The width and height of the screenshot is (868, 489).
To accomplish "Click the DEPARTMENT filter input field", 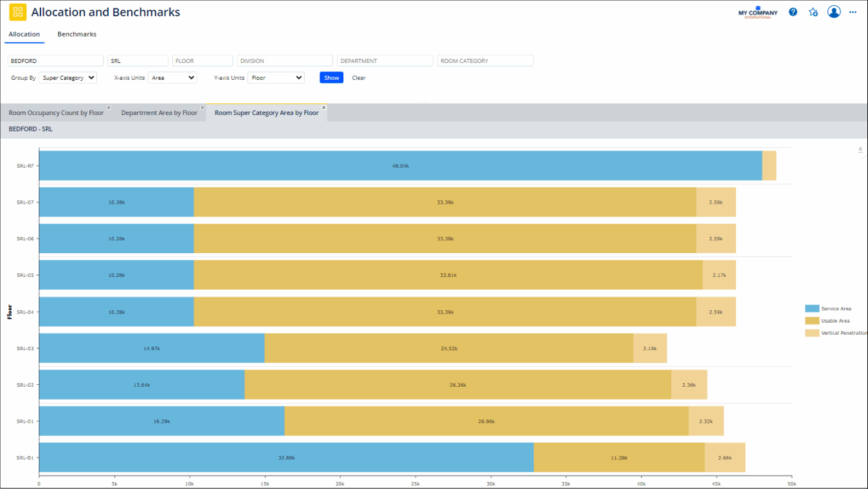I will 384,60.
